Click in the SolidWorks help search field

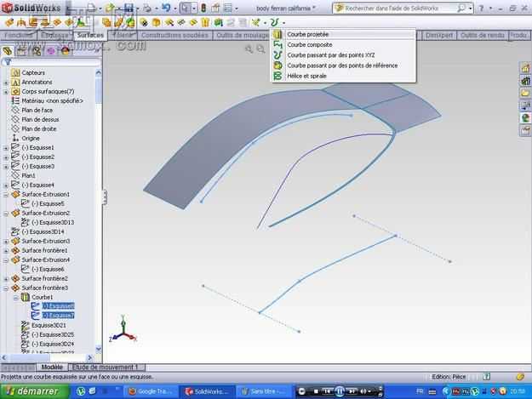(x=397, y=9)
